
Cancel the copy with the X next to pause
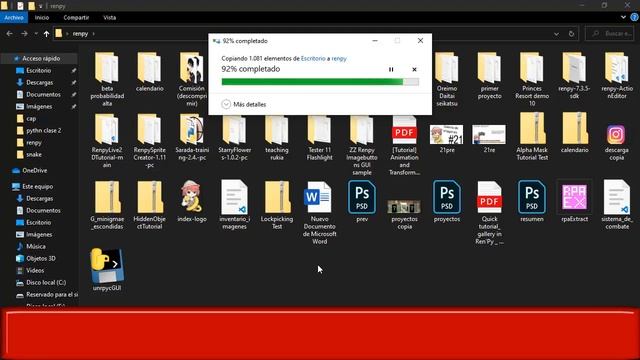coord(414,69)
